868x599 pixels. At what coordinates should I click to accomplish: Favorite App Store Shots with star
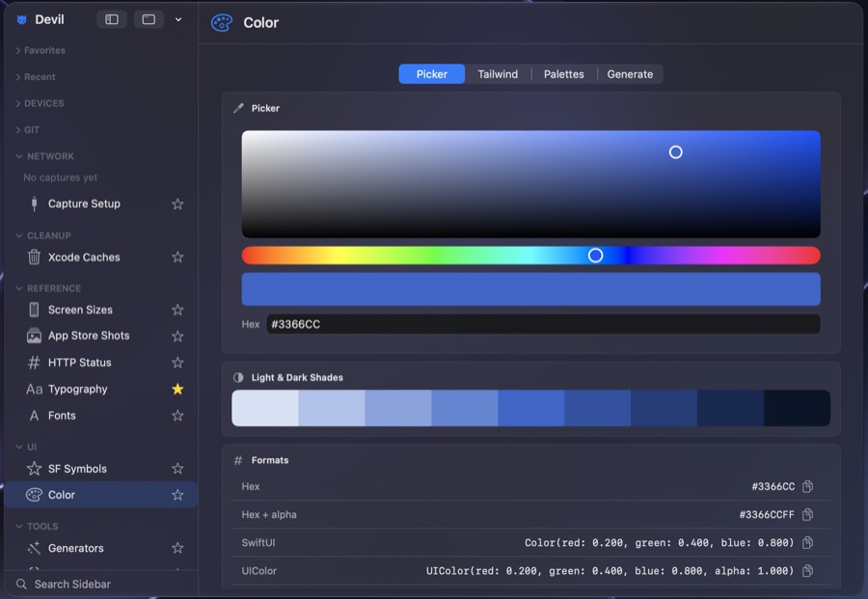point(177,336)
